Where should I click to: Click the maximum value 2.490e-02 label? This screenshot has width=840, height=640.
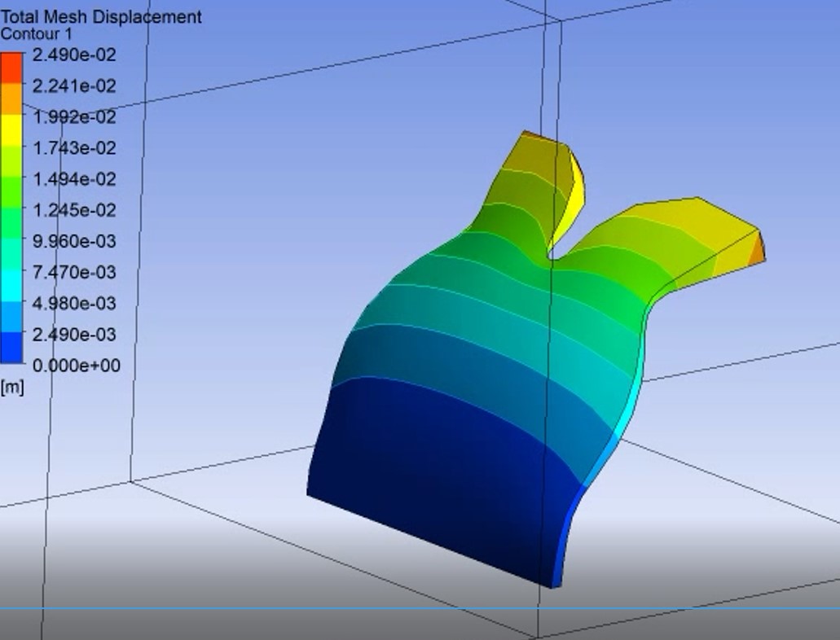click(74, 55)
